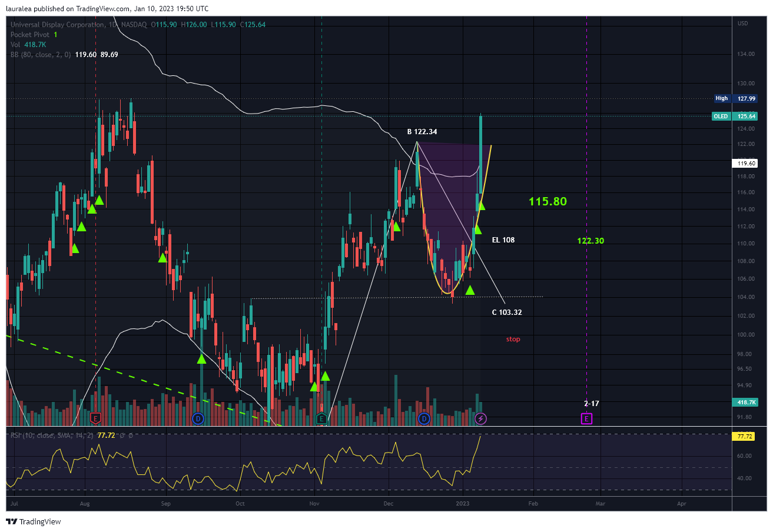Click the lauralea published header text
Viewport: 773px width, 532px height.
click(107, 8)
